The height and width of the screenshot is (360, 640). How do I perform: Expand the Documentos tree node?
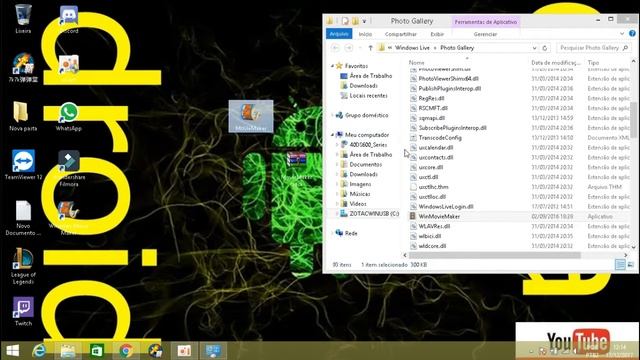tap(337, 164)
